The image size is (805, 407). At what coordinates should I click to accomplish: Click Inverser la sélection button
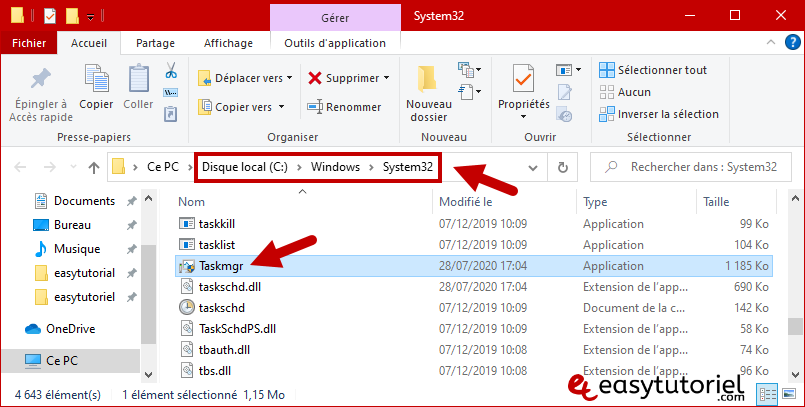pos(659,114)
